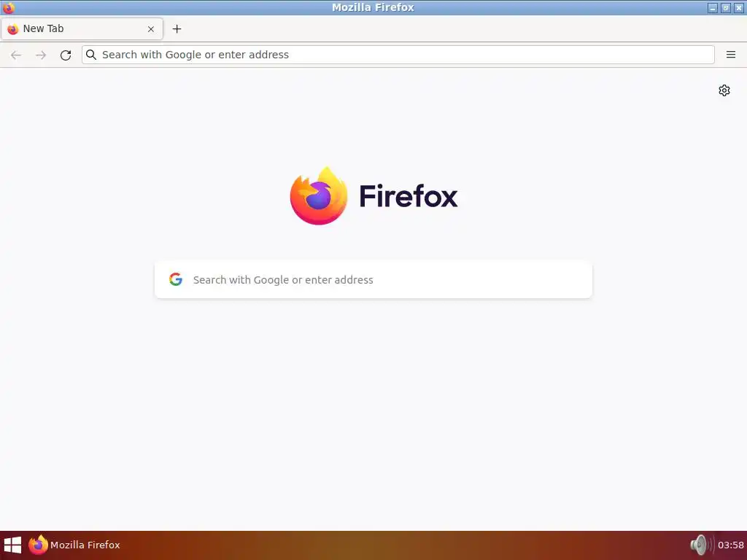Select Mozilla Firefox taskbar entry
The image size is (747, 560).
click(x=74, y=545)
